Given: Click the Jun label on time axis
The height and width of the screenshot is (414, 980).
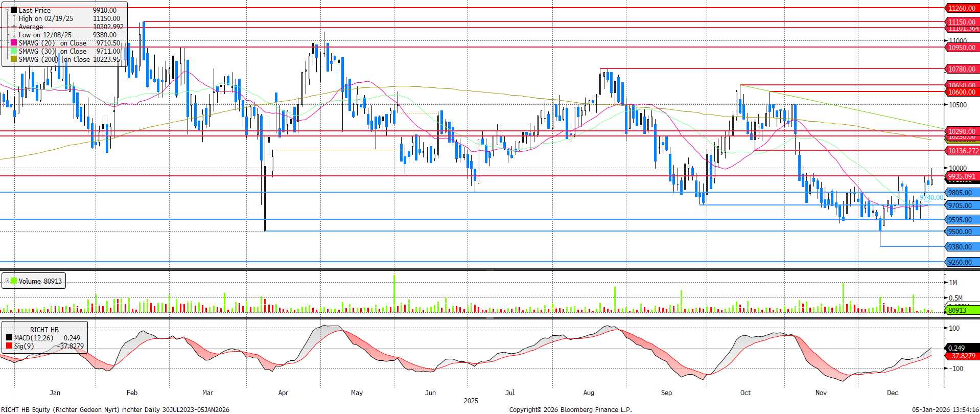Looking at the screenshot, I should click(430, 393).
